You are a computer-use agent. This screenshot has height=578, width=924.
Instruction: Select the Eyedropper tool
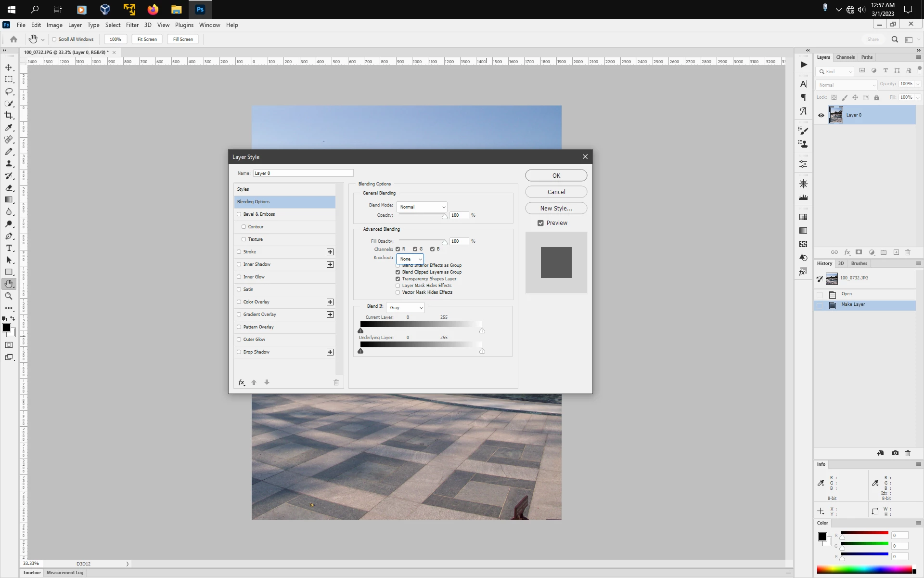pyautogui.click(x=9, y=128)
